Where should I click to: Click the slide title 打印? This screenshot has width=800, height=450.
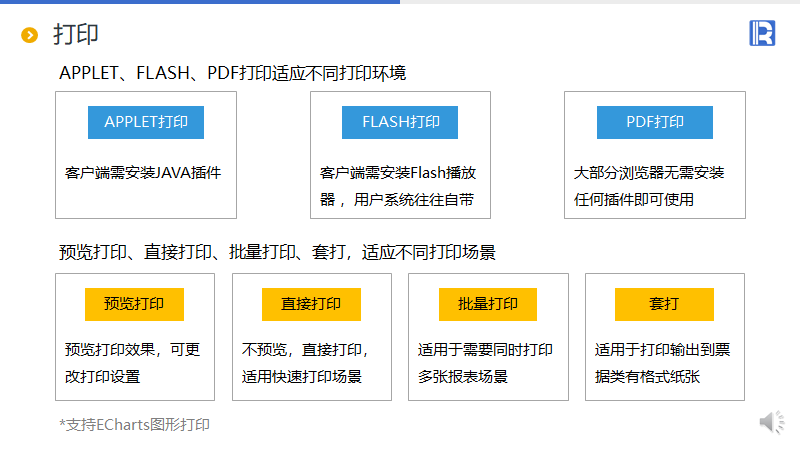click(76, 35)
